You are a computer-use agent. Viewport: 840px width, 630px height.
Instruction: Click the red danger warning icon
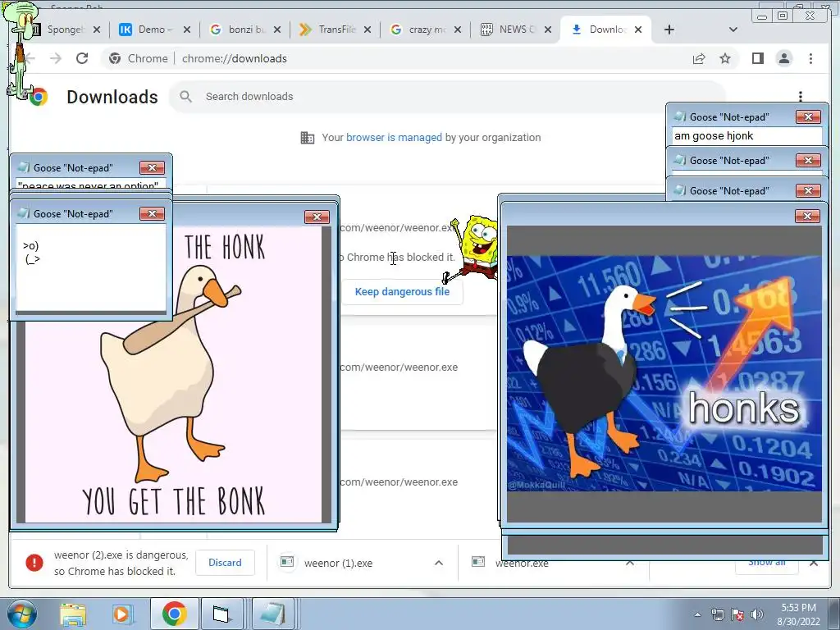34,563
